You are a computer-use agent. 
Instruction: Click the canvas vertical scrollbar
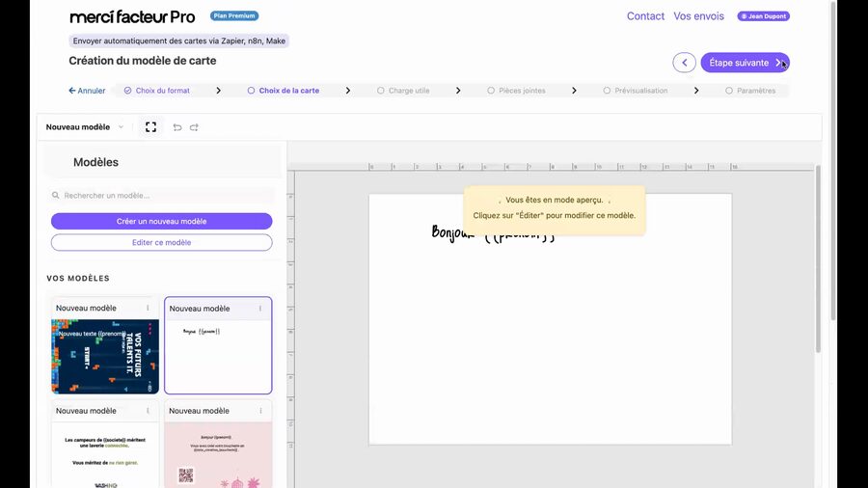coord(818,258)
